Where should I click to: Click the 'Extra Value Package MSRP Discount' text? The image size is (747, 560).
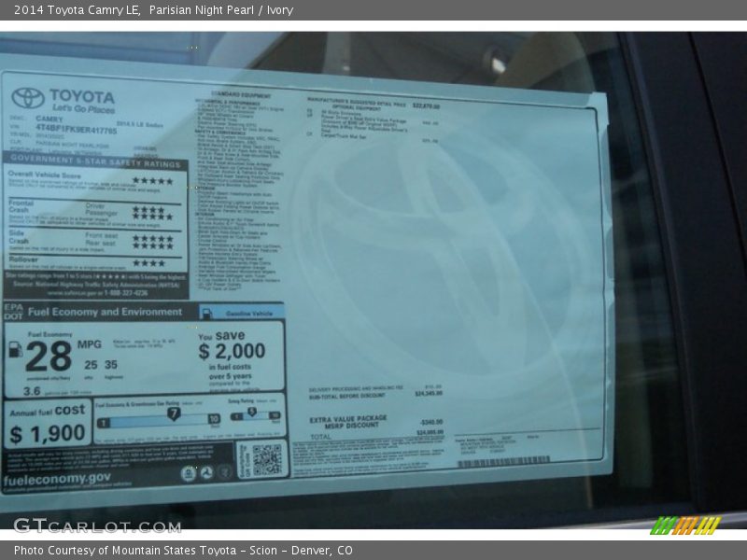click(x=348, y=422)
